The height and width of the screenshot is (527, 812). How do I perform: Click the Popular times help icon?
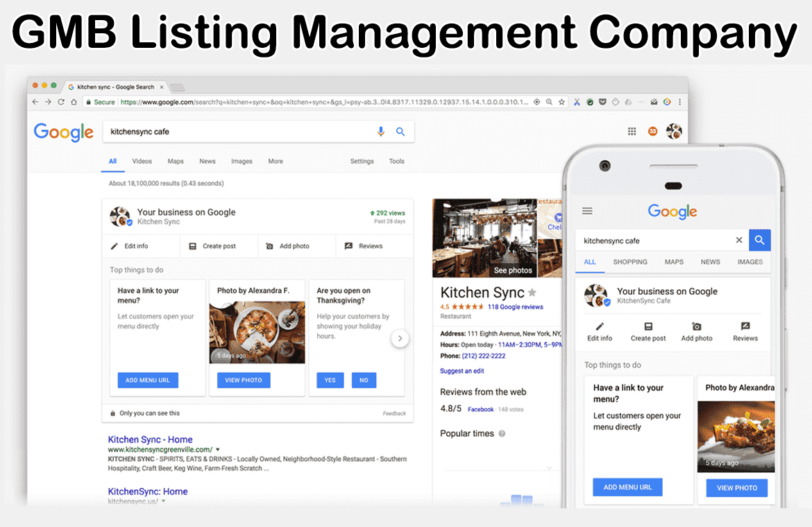click(502, 433)
